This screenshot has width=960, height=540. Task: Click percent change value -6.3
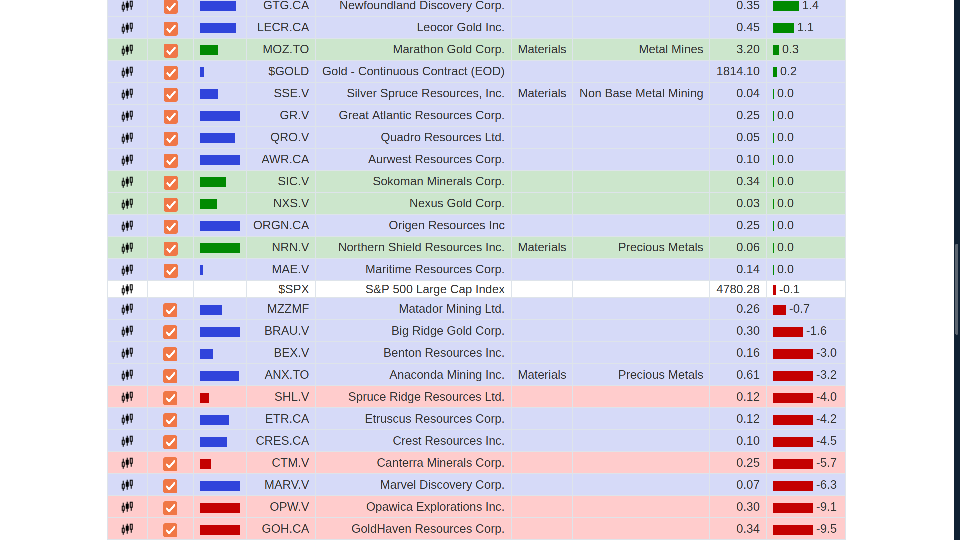(827, 486)
